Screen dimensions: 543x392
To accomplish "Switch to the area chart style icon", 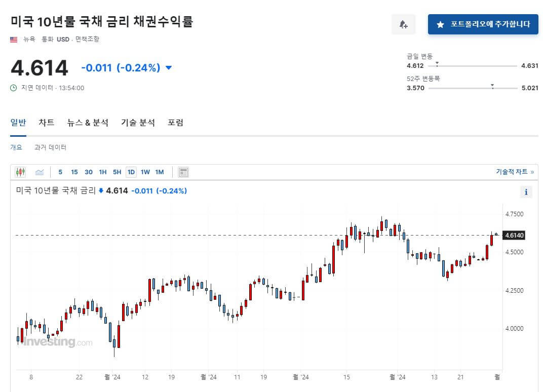I will [x=40, y=172].
